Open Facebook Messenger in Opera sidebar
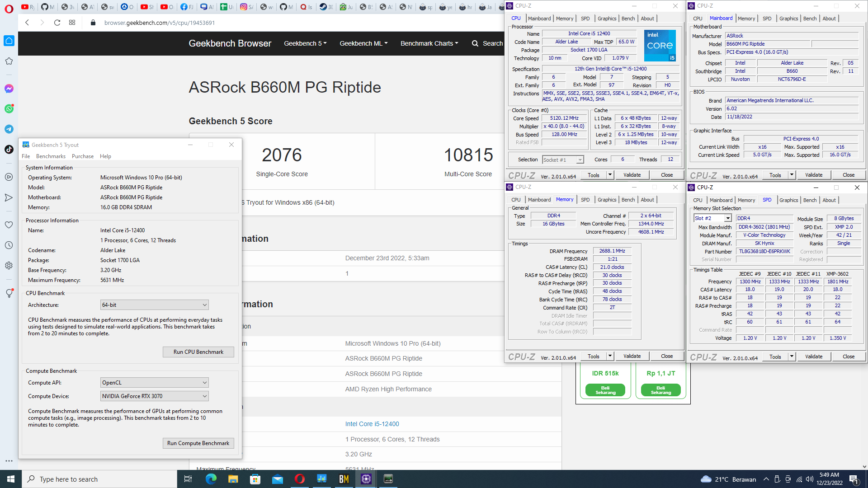 click(x=9, y=89)
